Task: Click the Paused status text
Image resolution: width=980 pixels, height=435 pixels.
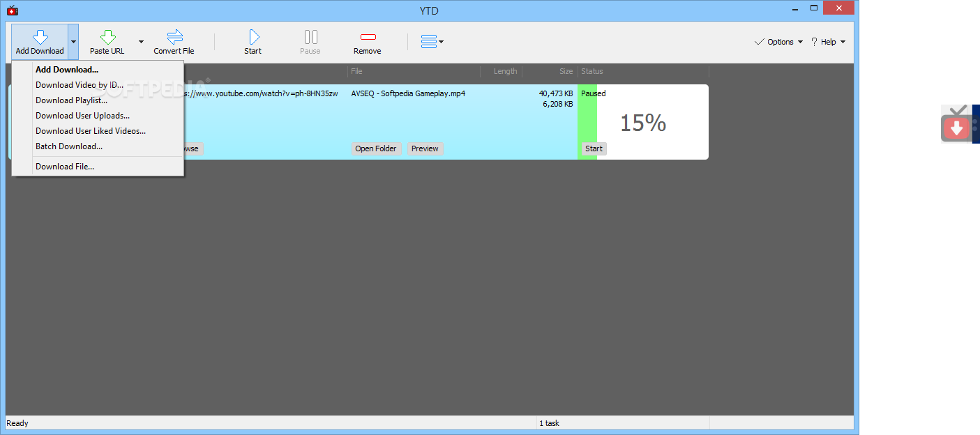Action: [594, 93]
